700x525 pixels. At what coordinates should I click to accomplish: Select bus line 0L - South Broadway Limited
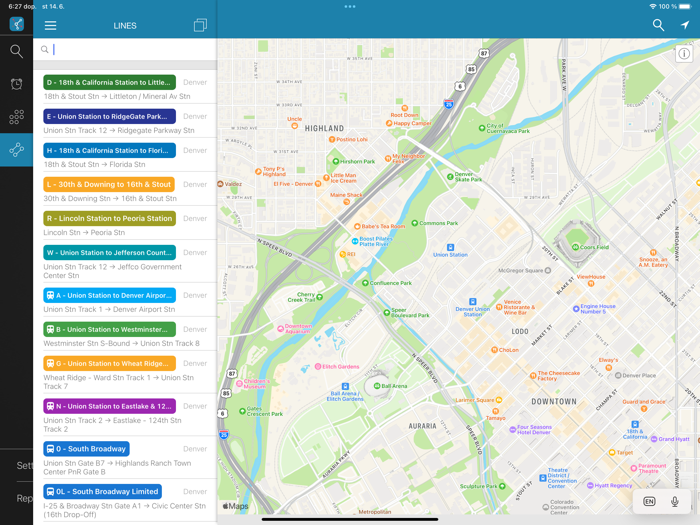(102, 492)
